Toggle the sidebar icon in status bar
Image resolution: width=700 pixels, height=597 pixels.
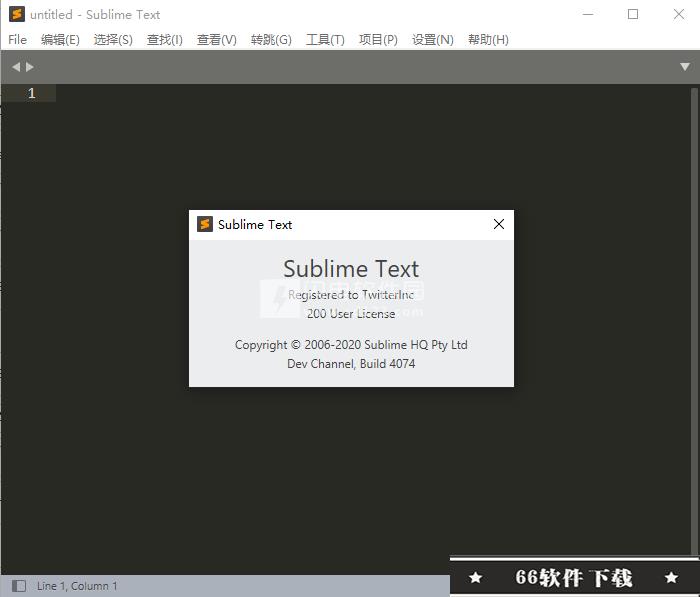point(19,585)
